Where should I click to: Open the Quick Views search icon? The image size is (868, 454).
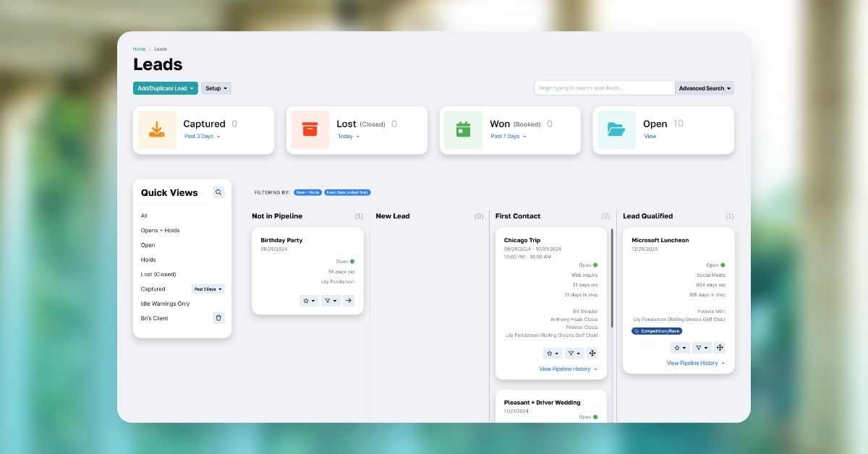218,192
